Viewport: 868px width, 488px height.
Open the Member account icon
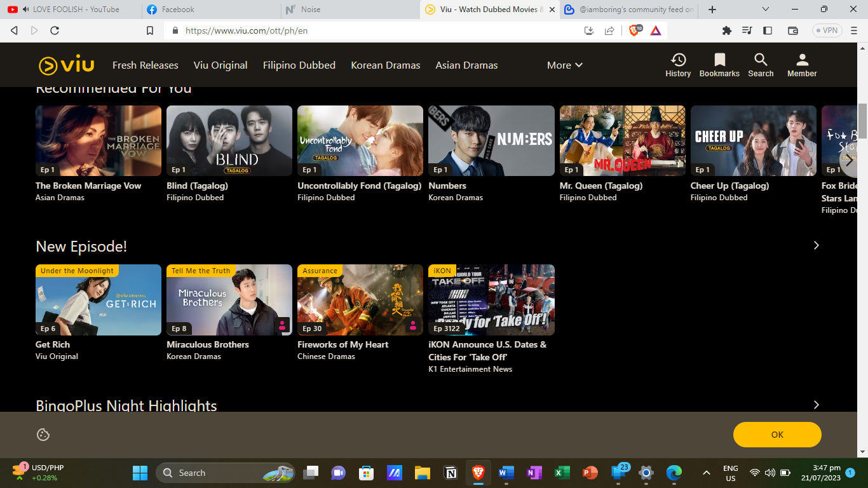click(802, 60)
